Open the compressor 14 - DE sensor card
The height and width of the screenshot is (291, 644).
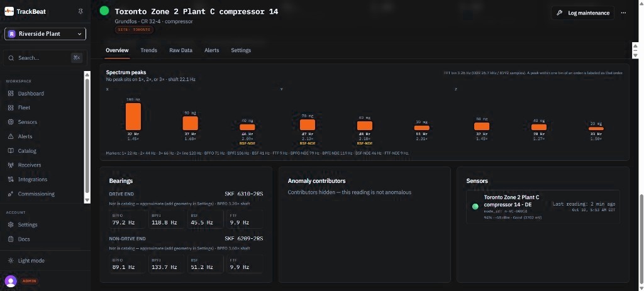(x=543, y=207)
